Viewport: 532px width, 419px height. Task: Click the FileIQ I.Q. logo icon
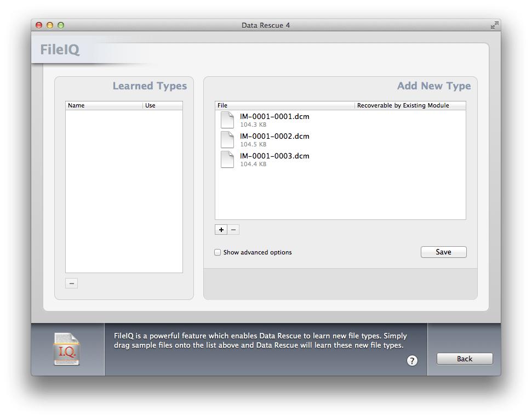pyautogui.click(x=67, y=349)
